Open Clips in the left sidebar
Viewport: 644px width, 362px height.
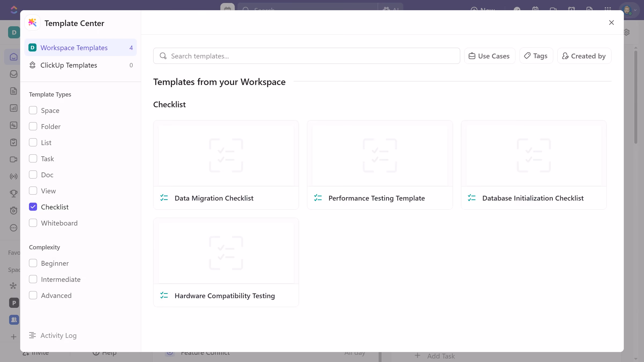[13, 159]
